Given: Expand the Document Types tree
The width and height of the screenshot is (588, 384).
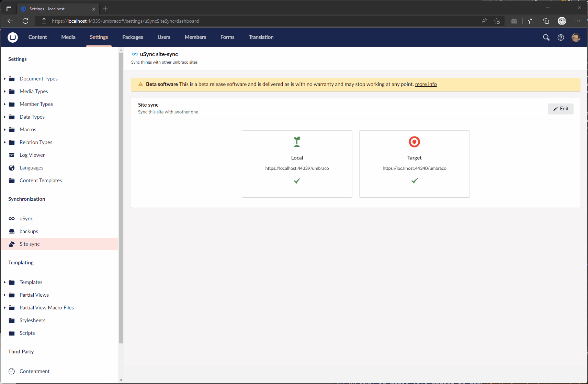Looking at the screenshot, I should point(4,78).
